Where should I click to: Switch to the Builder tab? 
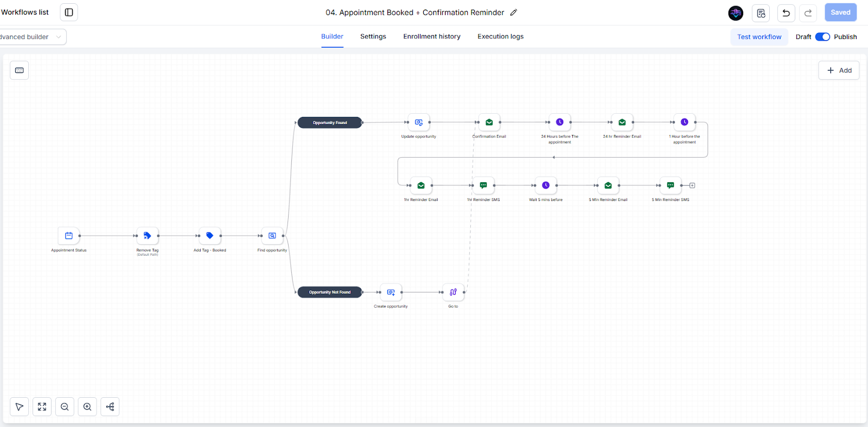332,36
